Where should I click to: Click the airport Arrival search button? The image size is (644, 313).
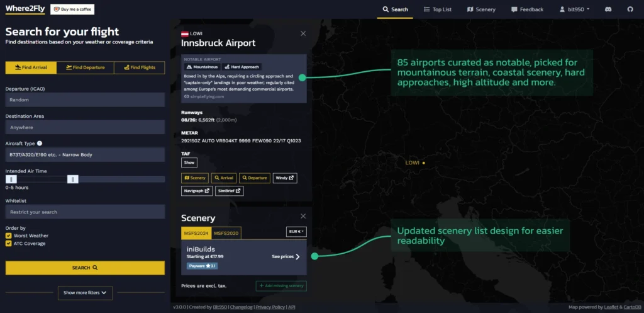pos(224,178)
